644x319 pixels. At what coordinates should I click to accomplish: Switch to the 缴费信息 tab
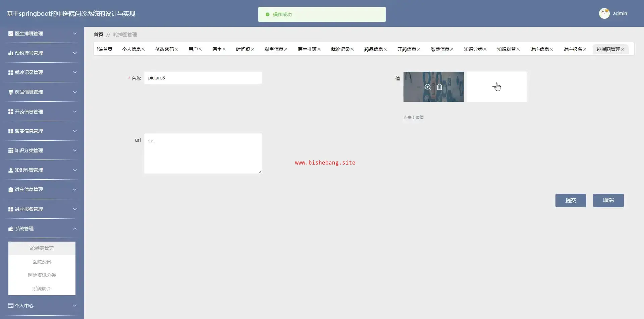[x=440, y=49]
